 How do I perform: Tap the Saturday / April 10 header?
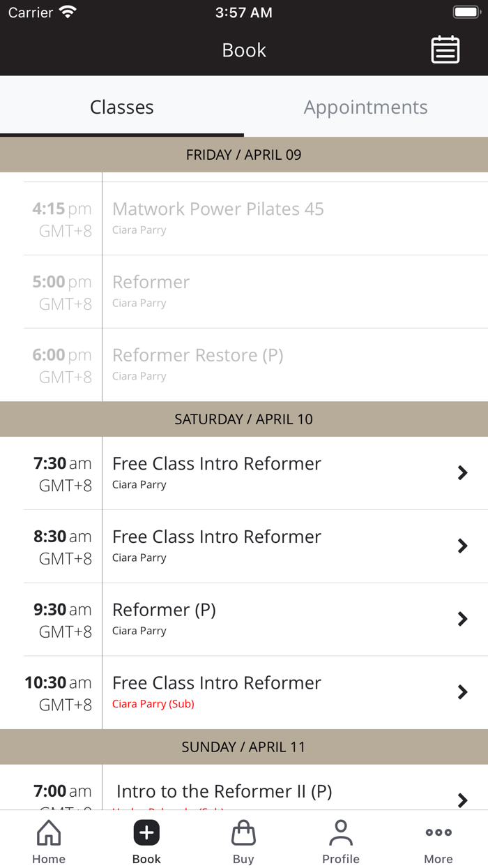pyautogui.click(x=244, y=419)
